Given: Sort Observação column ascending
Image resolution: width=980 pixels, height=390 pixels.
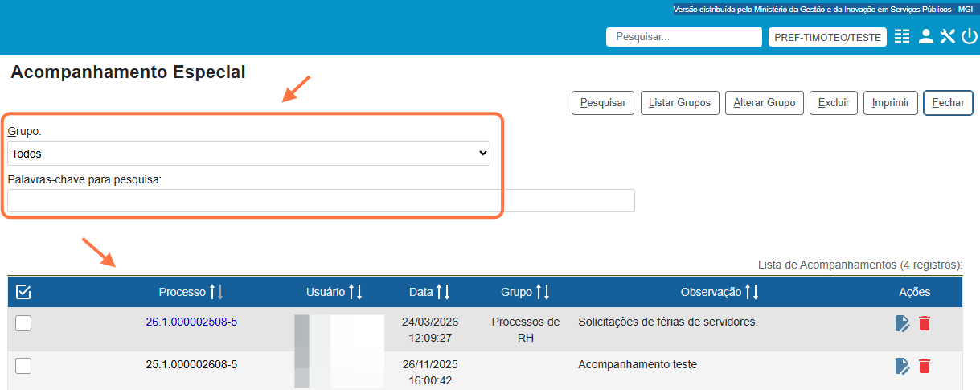Looking at the screenshot, I should pos(748,292).
